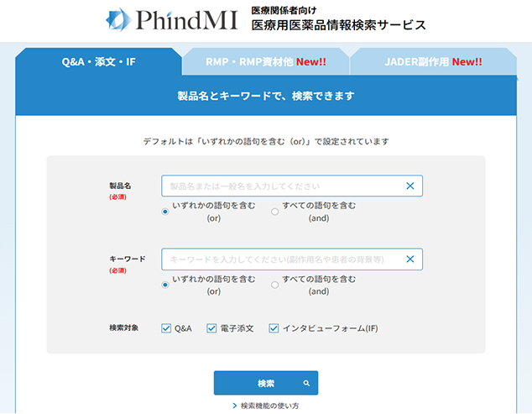Screen dimensions: 532x414
Task: Select 製品名 すべての語句を含む (and) radio
Action: click(275, 212)
